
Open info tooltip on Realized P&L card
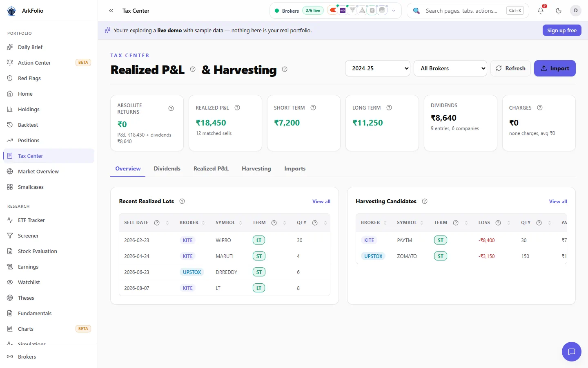237,108
